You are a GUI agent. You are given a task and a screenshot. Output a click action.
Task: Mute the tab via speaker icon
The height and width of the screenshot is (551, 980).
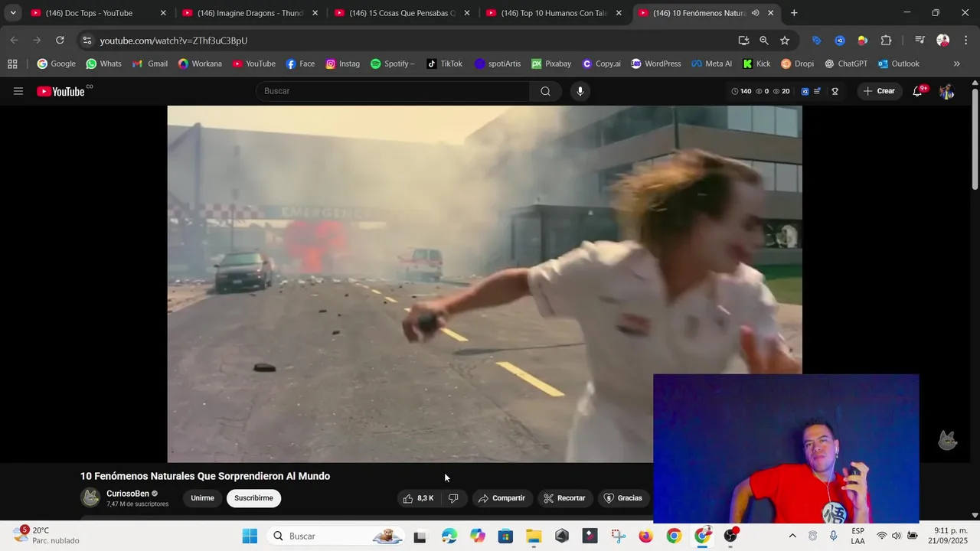click(755, 13)
